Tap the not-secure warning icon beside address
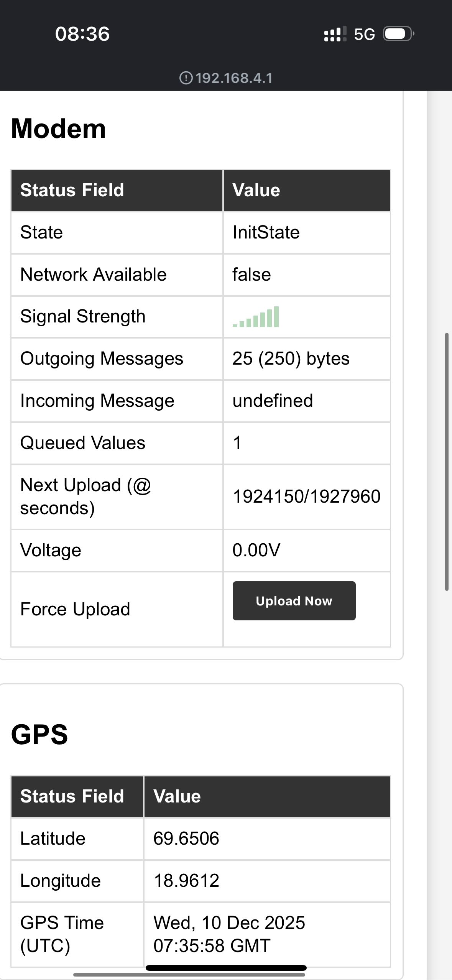Screen dimensions: 452x980 tap(186, 78)
